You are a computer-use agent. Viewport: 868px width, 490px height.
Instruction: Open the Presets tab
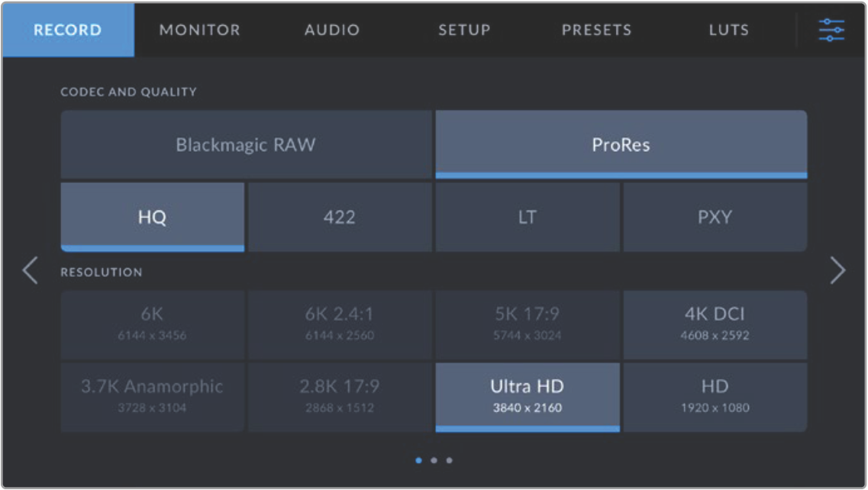click(x=596, y=31)
